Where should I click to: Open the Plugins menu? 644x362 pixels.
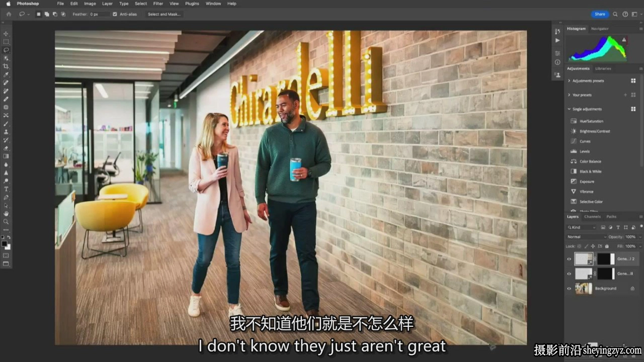pyautogui.click(x=192, y=4)
